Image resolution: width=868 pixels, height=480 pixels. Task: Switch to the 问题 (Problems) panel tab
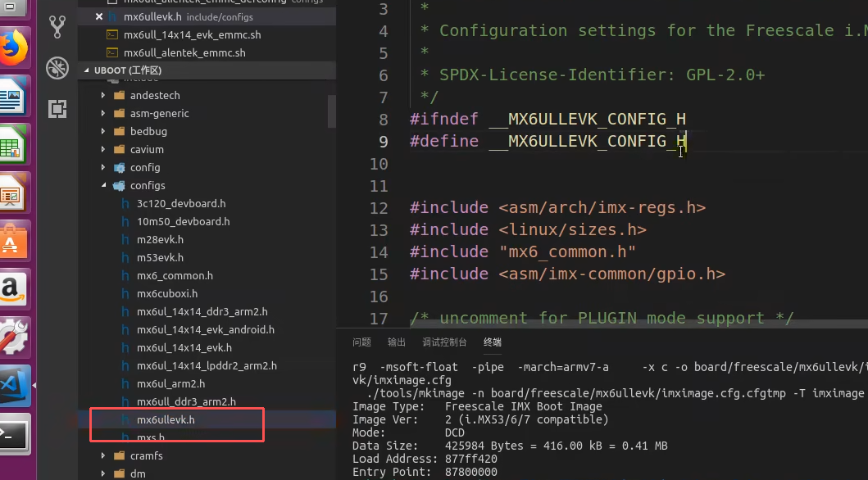tap(361, 342)
